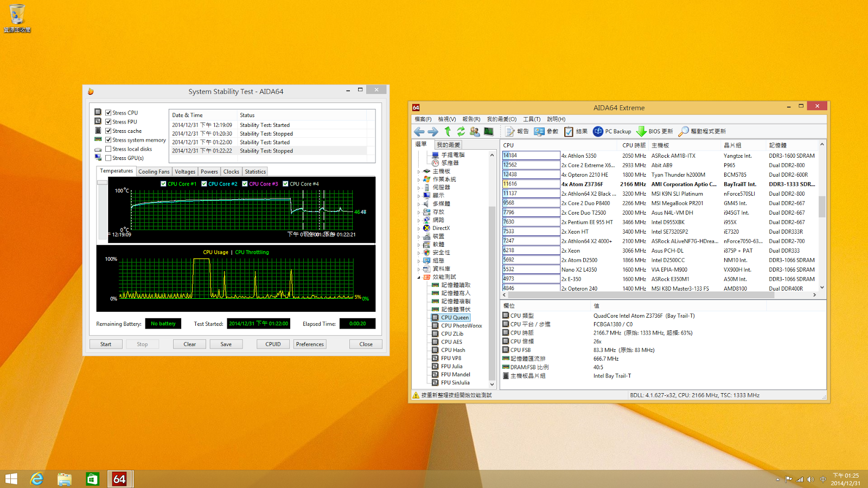Switch to Voltages tab
Image resolution: width=868 pixels, height=488 pixels.
point(185,171)
